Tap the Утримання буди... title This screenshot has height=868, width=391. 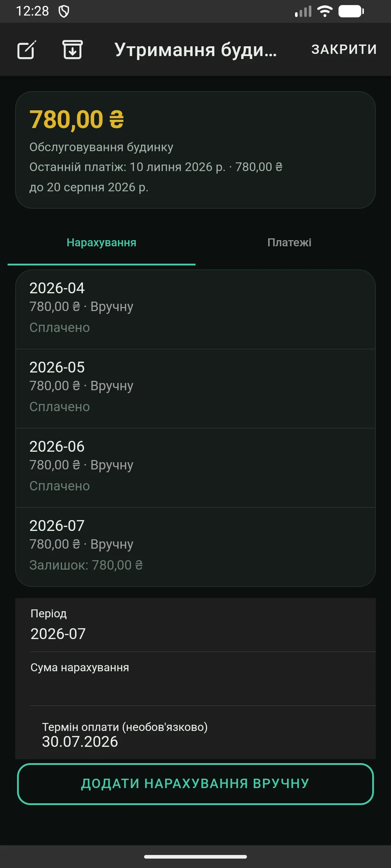pos(195,50)
